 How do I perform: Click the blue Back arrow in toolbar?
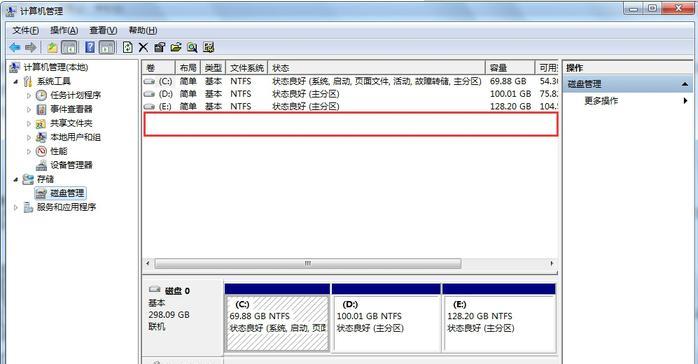tap(15, 47)
